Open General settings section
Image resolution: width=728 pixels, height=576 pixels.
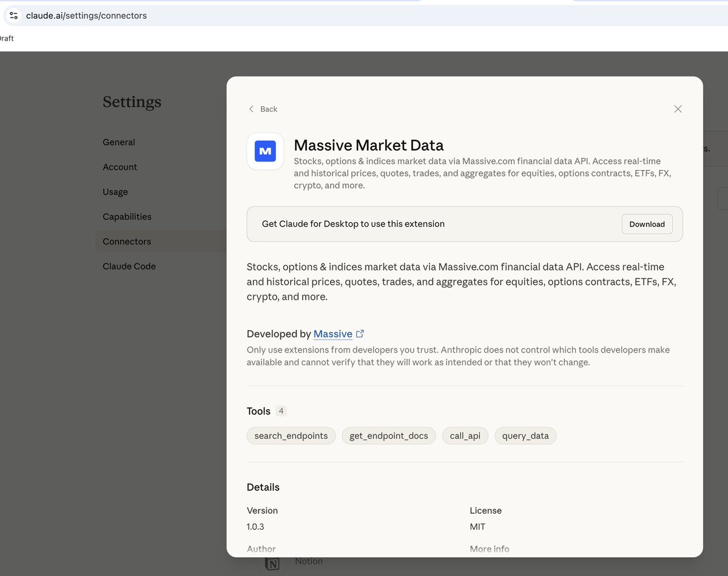coord(119,142)
